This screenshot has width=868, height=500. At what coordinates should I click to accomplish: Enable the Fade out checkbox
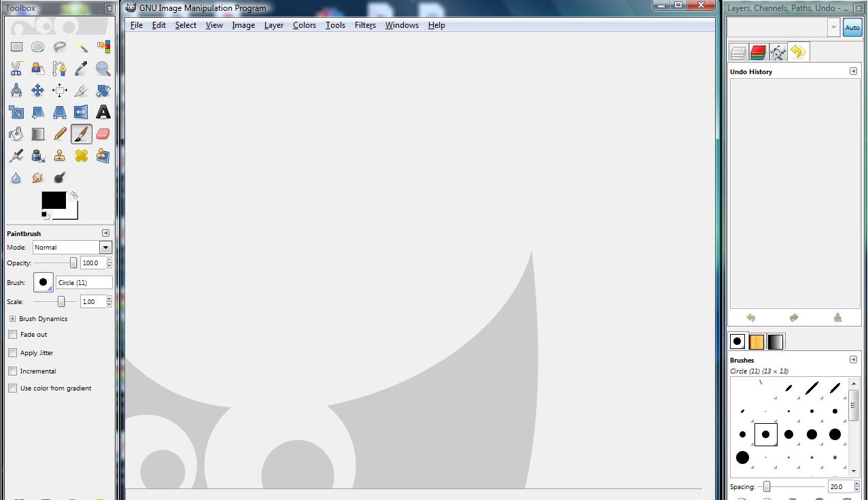click(x=12, y=335)
